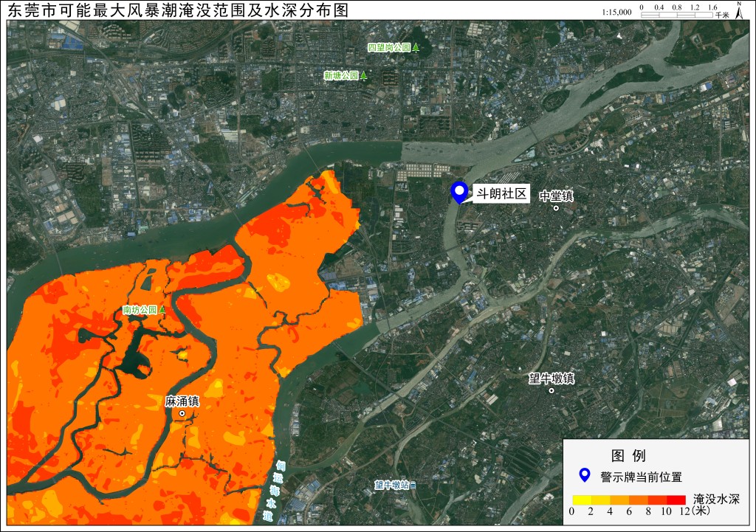Click the 望牛墩镇 town label

tap(551, 379)
